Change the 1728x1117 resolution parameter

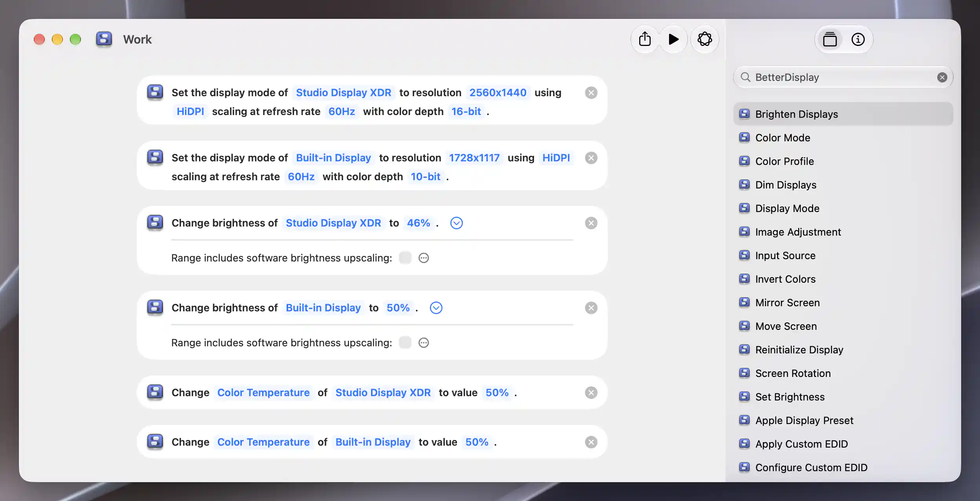[x=474, y=158]
